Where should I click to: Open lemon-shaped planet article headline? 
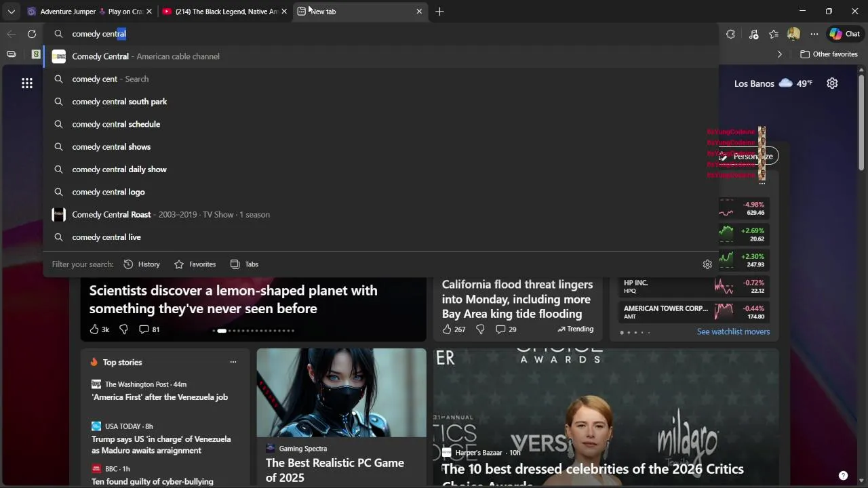coord(233,300)
